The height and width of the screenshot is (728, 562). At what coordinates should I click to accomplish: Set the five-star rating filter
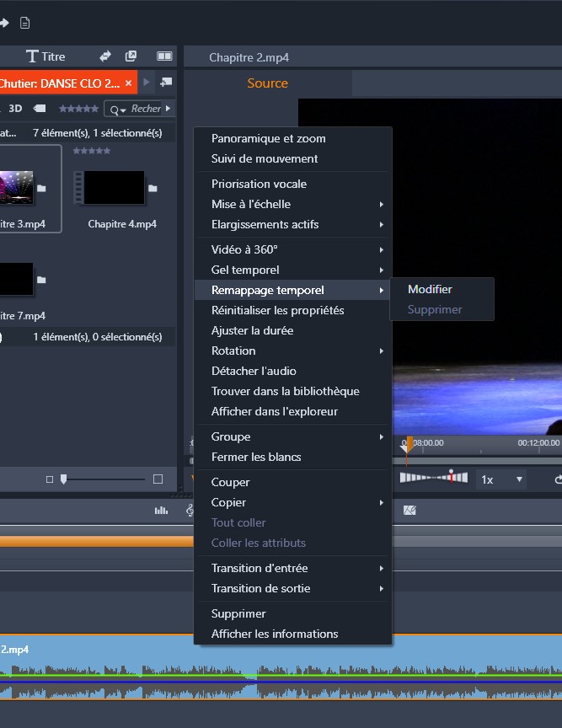(x=78, y=109)
